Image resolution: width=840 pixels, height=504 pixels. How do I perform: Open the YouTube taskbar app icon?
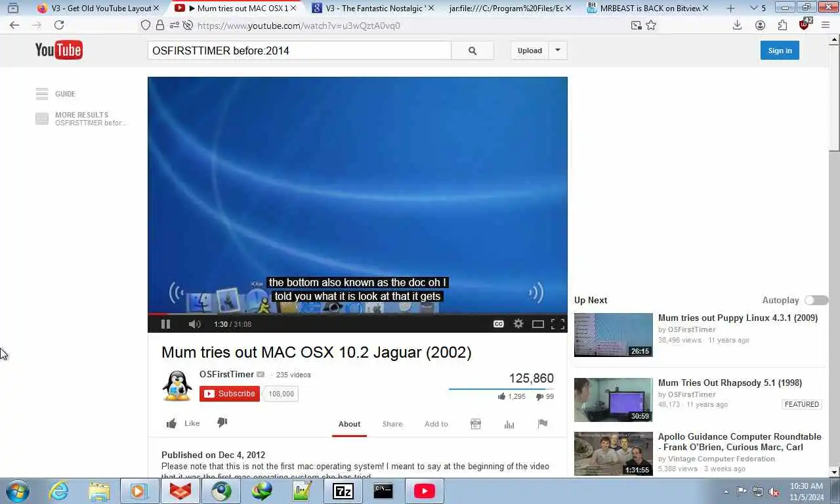click(424, 491)
